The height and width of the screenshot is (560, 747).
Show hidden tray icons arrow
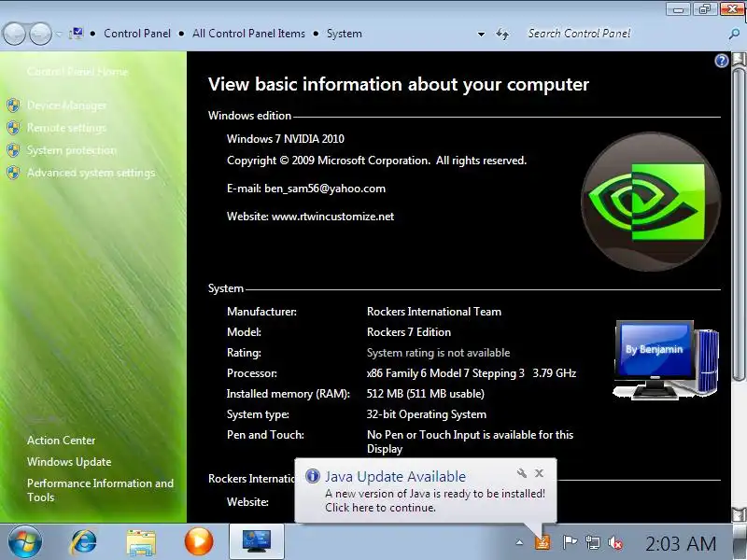[x=519, y=542]
